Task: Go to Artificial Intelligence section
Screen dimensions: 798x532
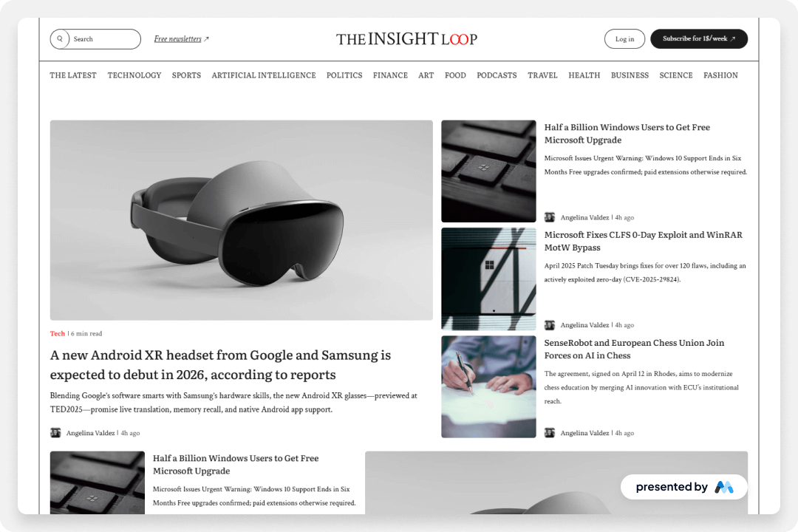Action: [264, 75]
